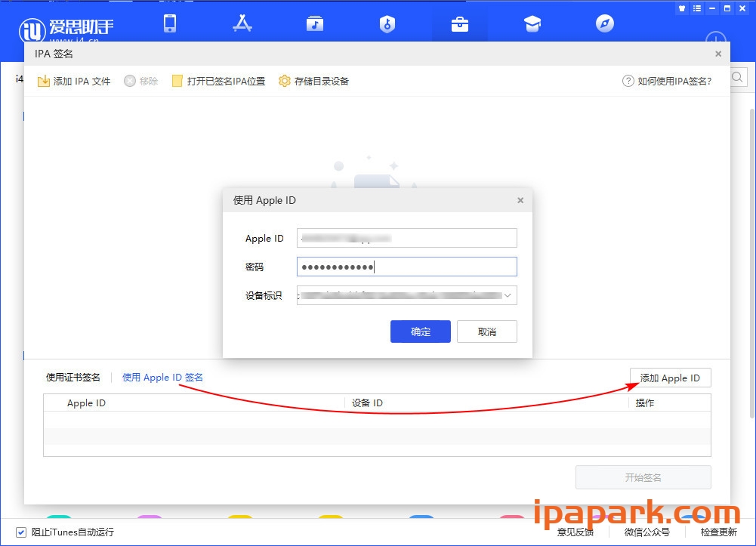Open the flash/jailbreak shield icon
The height and width of the screenshot is (546, 756).
click(387, 23)
